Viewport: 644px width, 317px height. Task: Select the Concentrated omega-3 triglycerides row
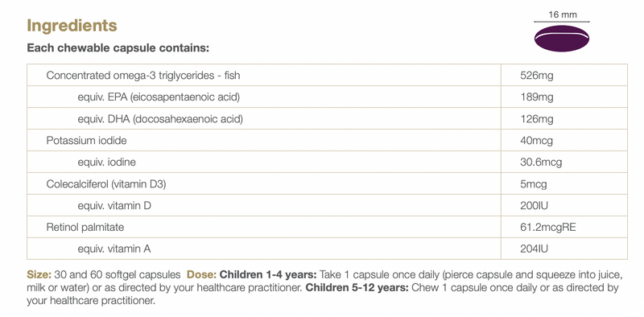(327, 75)
